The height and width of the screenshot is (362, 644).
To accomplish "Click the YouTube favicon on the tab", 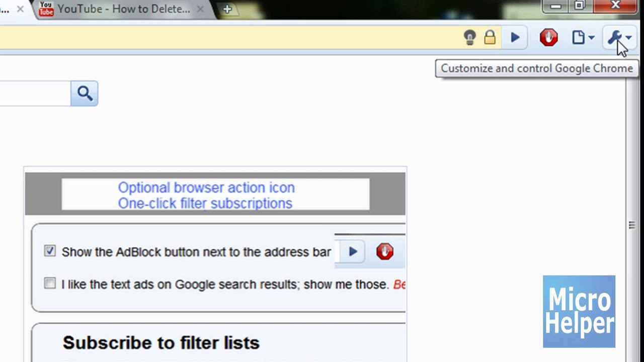I will point(46,9).
